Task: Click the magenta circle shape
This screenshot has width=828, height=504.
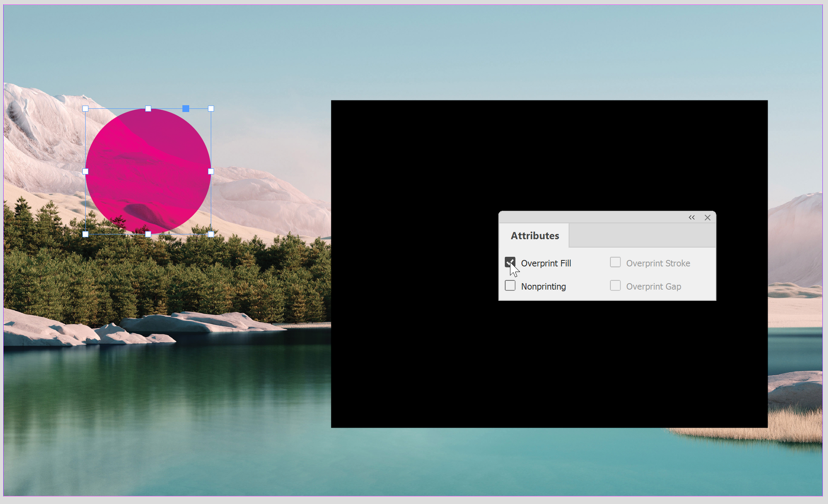Action: point(148,171)
